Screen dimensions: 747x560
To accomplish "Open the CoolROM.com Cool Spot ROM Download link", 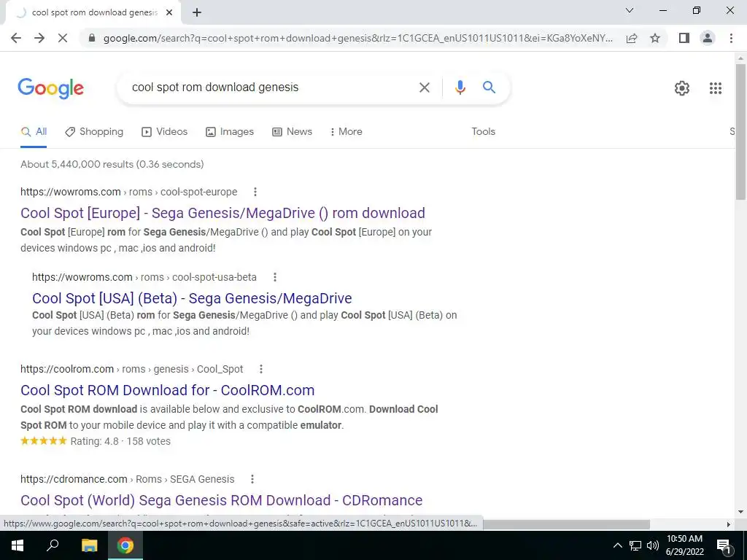I will pos(167,391).
